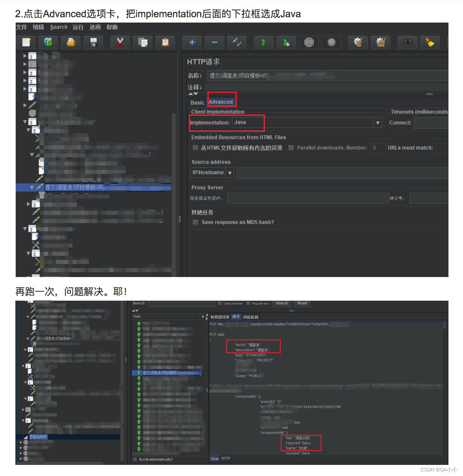Toggle 从HTML文件获取所有内含的资源 checkbox
The height and width of the screenshot is (476, 463).
196,148
